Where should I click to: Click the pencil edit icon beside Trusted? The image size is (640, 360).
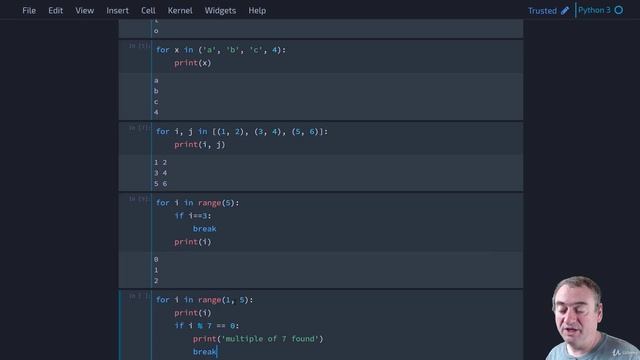click(565, 11)
